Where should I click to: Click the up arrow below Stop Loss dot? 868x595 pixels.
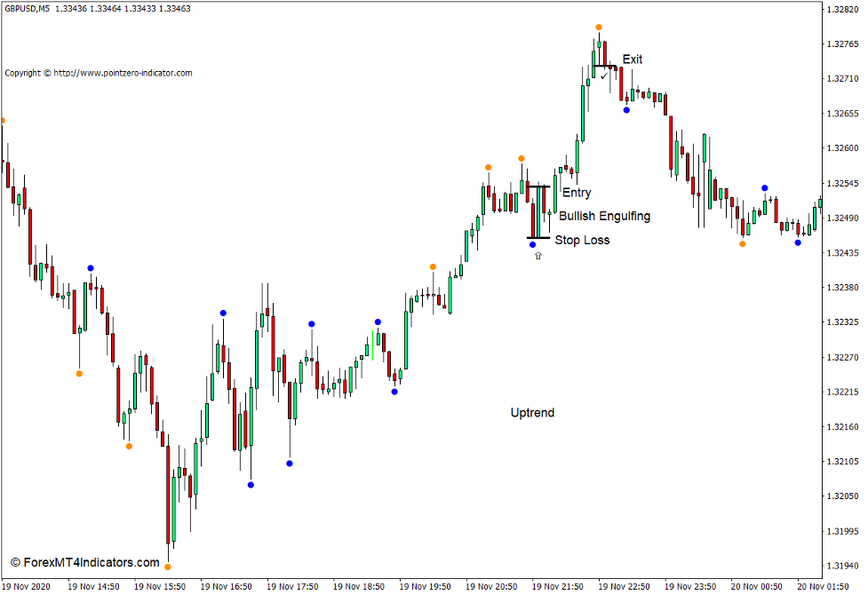(x=538, y=256)
